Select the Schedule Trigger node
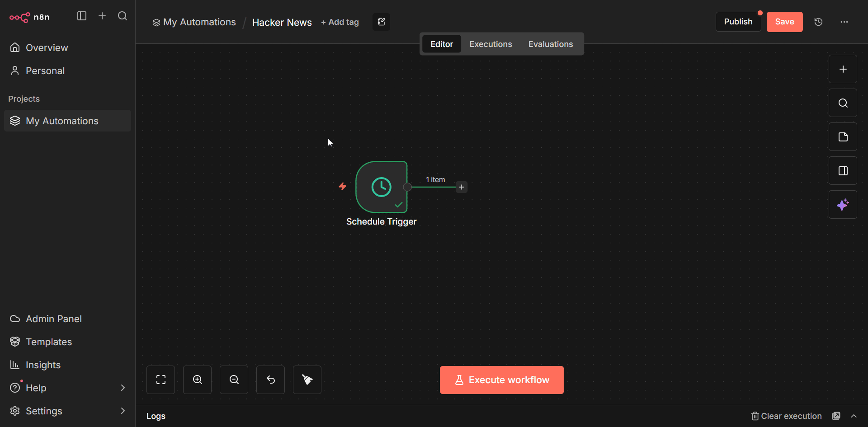This screenshot has width=868, height=427. 382,187
